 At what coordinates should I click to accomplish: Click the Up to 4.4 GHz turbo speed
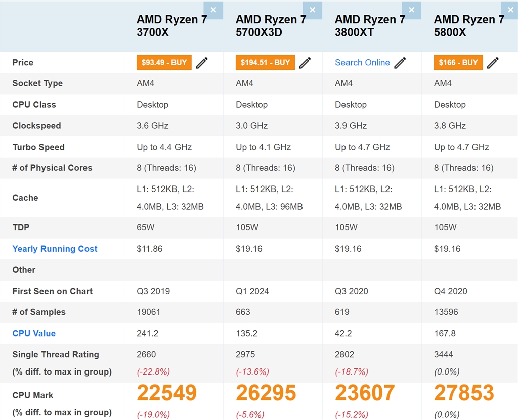164,147
